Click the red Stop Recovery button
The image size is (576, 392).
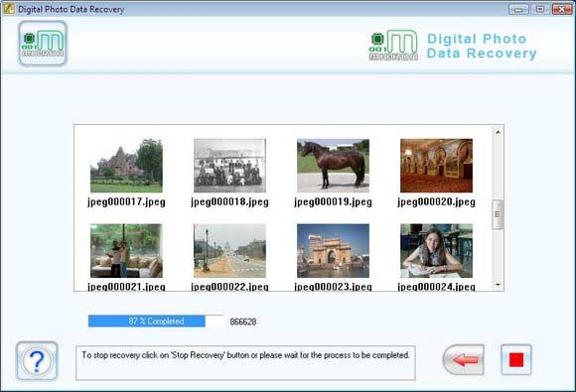pos(516,359)
